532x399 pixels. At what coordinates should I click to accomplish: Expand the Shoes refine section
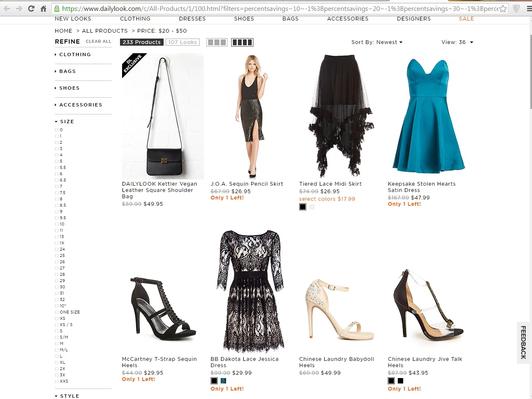tap(67, 88)
